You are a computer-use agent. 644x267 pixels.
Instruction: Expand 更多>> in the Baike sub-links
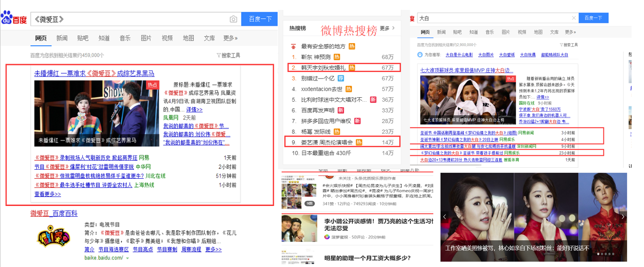[213, 249]
